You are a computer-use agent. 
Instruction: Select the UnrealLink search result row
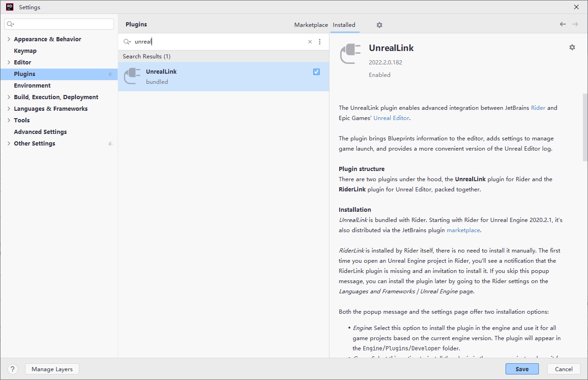[x=223, y=76]
